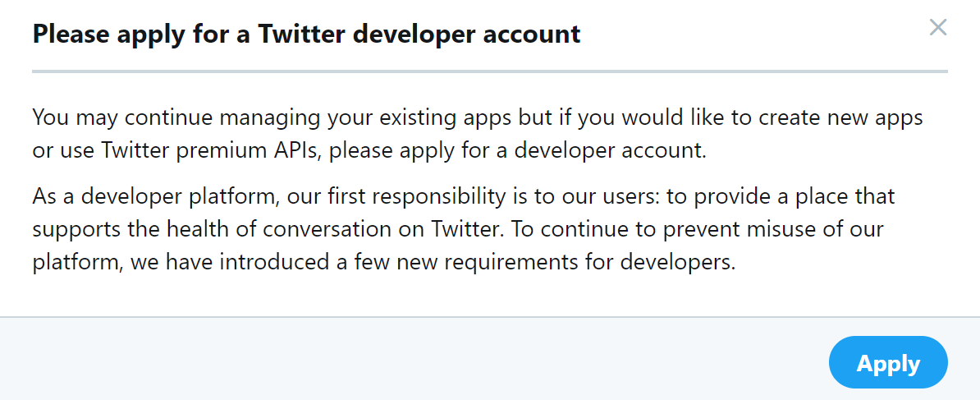
Task: Click the word Twitter in the heading
Action: [298, 34]
